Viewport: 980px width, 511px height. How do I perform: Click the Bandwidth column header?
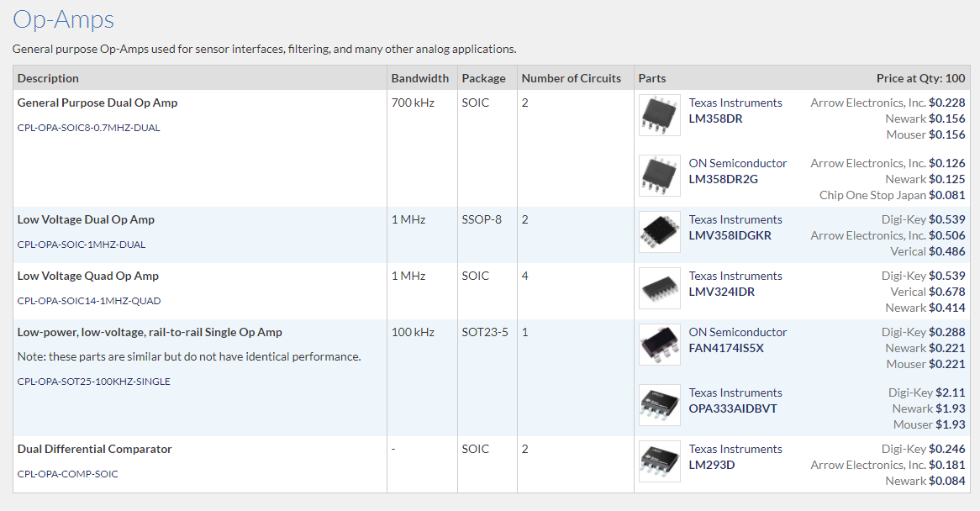click(x=419, y=78)
